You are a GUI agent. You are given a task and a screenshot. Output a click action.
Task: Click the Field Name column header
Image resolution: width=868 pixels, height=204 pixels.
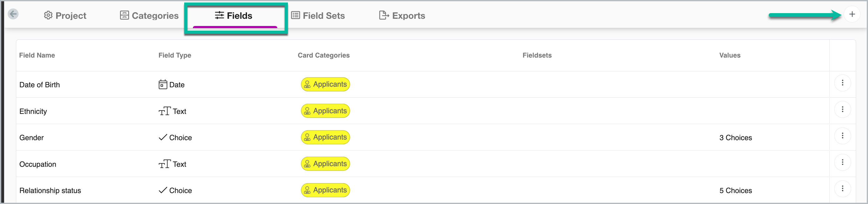[x=37, y=55]
